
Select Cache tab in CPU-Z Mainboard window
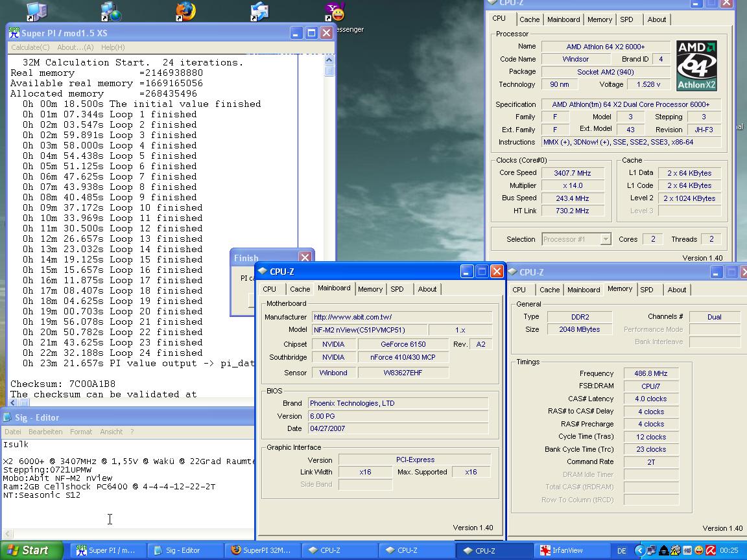(300, 289)
